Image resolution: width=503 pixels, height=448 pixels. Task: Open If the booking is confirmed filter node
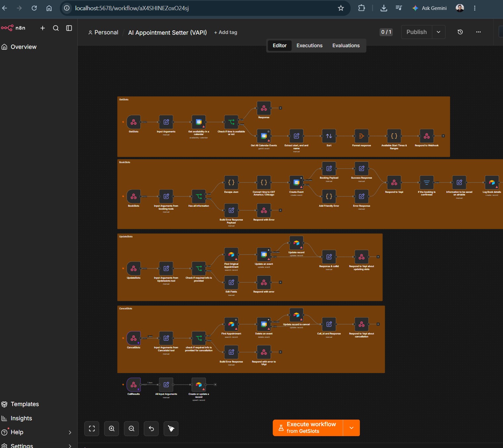tap(427, 183)
